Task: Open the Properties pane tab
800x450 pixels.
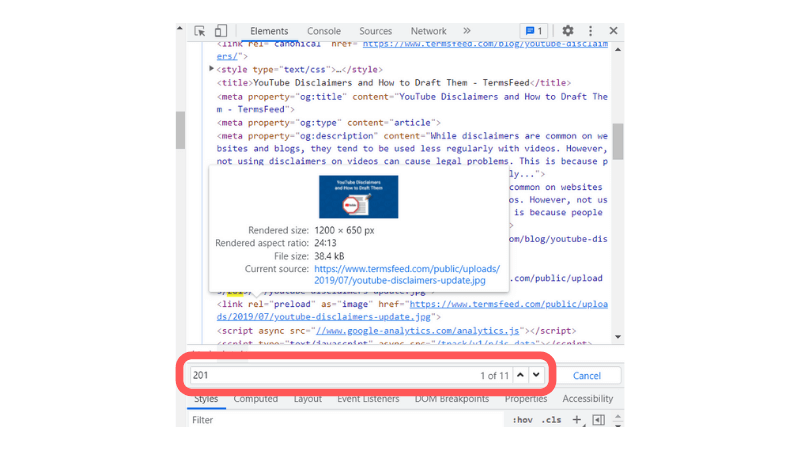Action: [526, 399]
